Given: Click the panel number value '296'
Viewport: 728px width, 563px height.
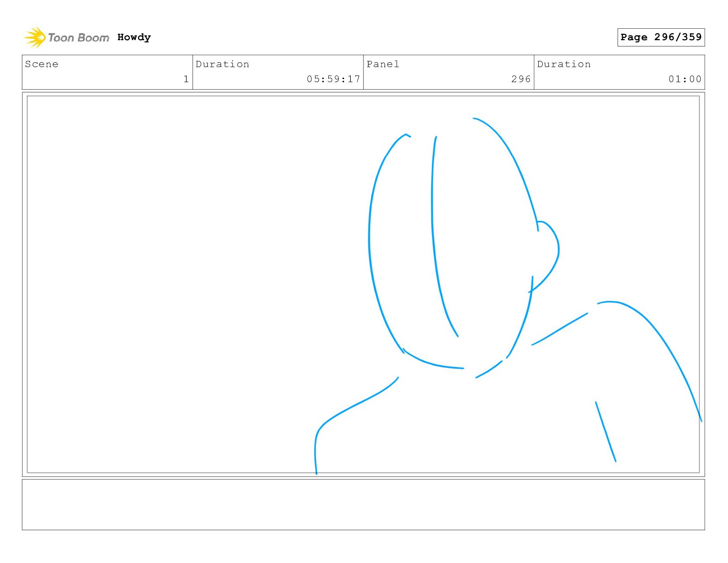Looking at the screenshot, I should point(521,79).
